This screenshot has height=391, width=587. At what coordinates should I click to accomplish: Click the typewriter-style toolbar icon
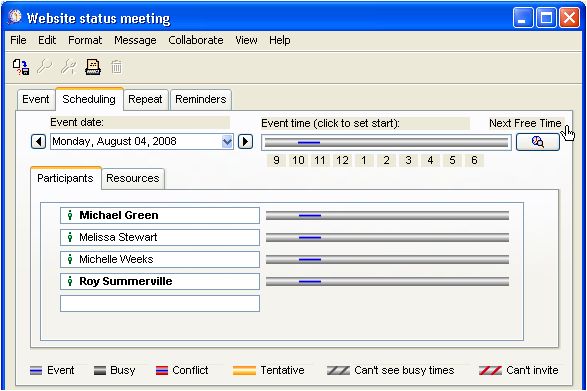[93, 67]
